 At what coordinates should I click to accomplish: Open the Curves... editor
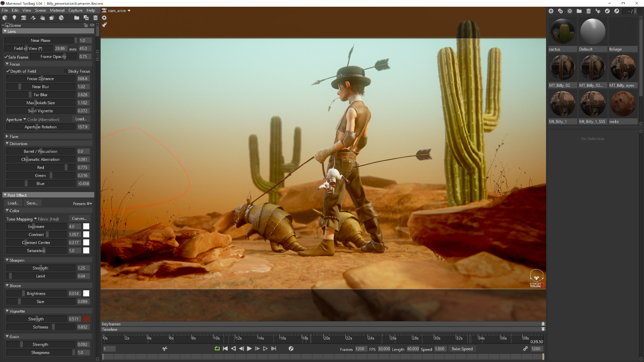pos(79,219)
